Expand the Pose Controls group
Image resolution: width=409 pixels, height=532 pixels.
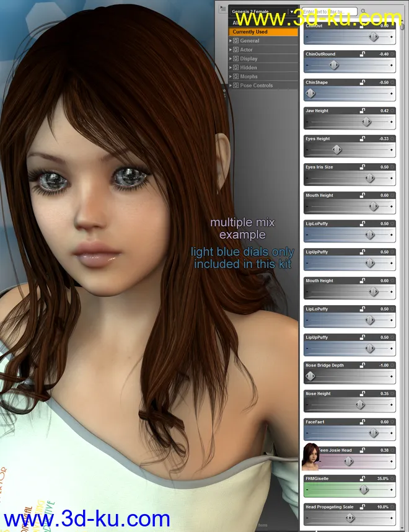tap(231, 86)
